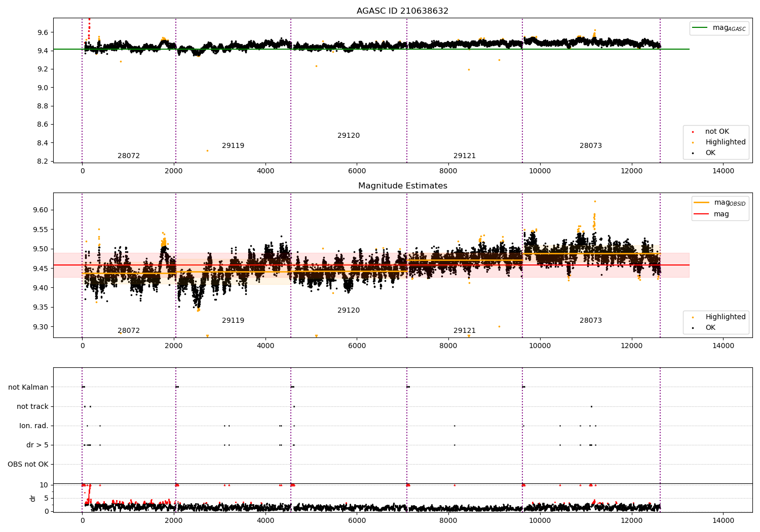The height and width of the screenshot is (532, 760).
Task: Click obsid label 29119 in the AGASC plot
Action: click(233, 145)
